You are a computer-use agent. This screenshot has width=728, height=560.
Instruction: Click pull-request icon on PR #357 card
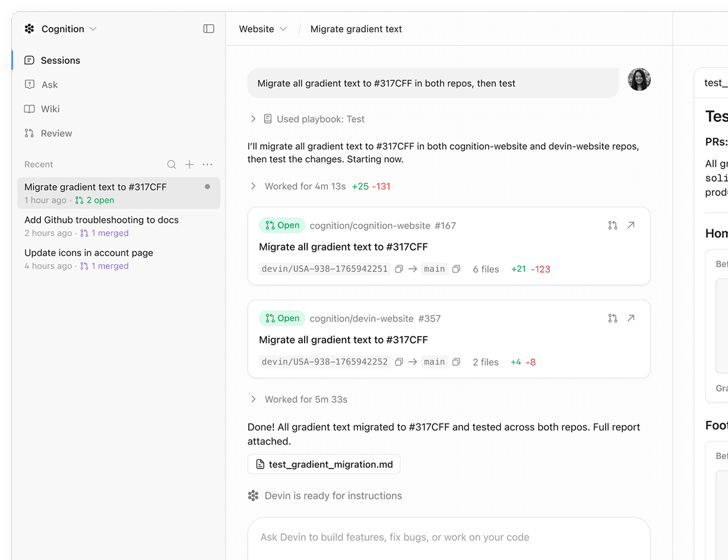pos(613,318)
